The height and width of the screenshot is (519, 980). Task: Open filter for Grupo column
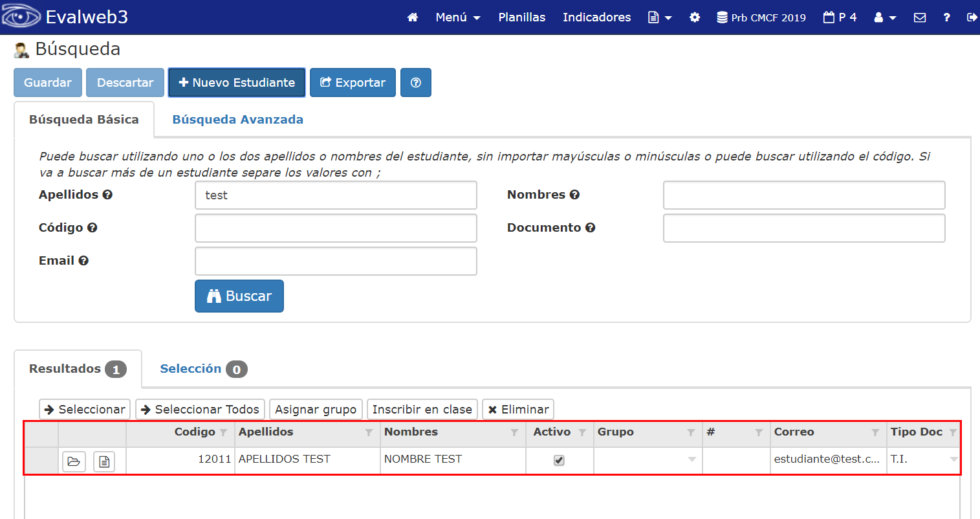pos(691,432)
